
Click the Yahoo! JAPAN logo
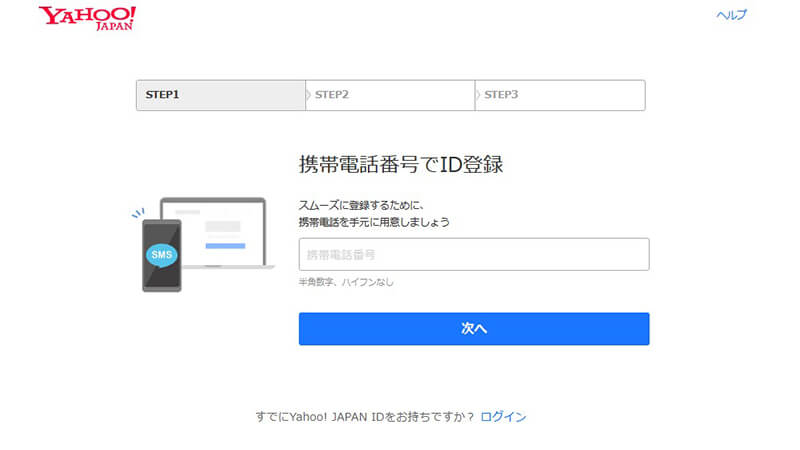coord(87,18)
